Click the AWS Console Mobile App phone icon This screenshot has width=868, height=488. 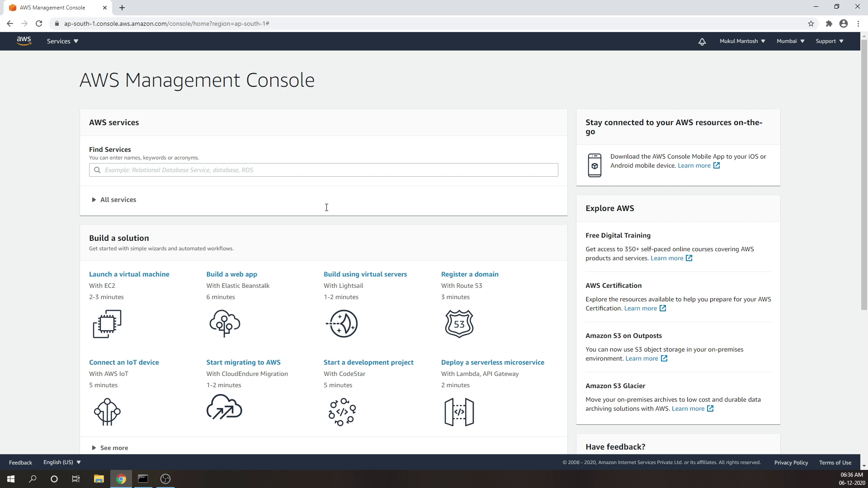point(594,165)
